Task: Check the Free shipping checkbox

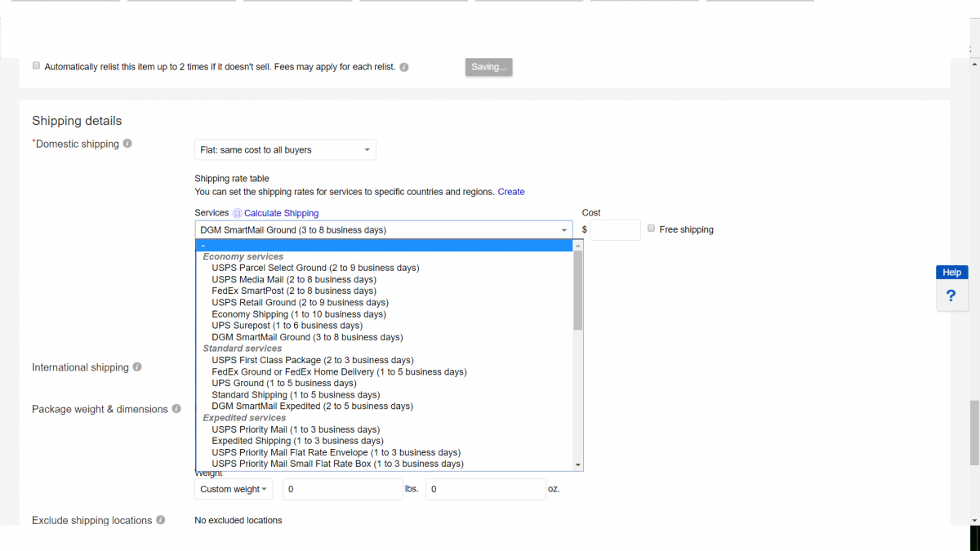Action: coord(652,229)
